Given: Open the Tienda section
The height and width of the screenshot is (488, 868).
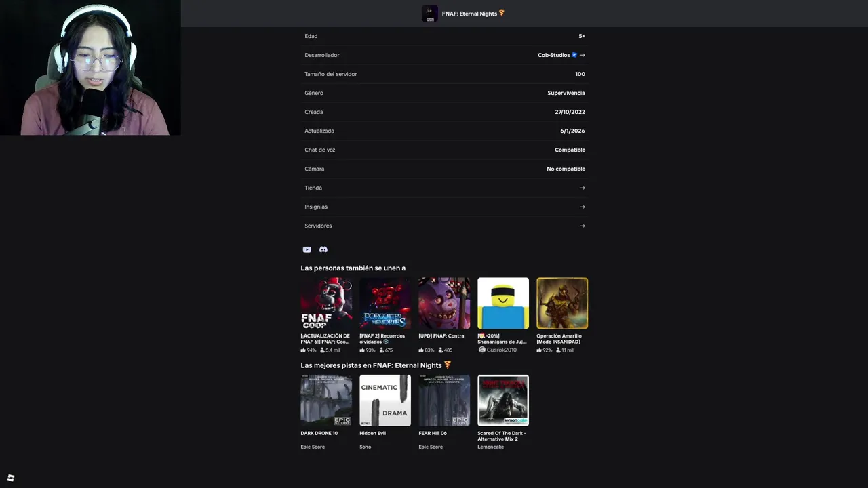Looking at the screenshot, I should (x=444, y=188).
